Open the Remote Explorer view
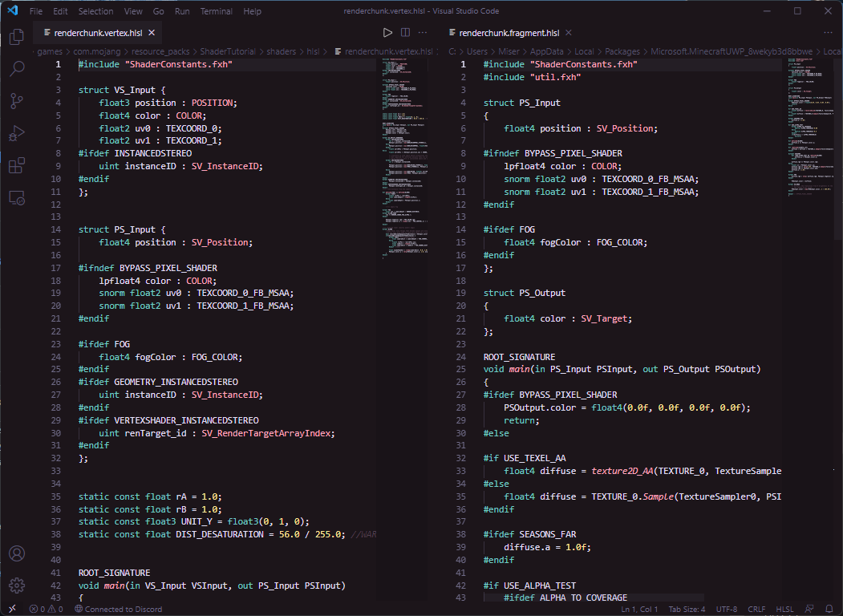 [17, 198]
